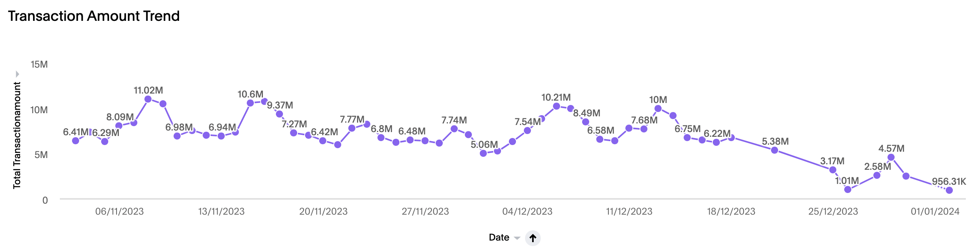Click the Transaction Amount Trend title
The height and width of the screenshot is (250, 980).
[94, 16]
